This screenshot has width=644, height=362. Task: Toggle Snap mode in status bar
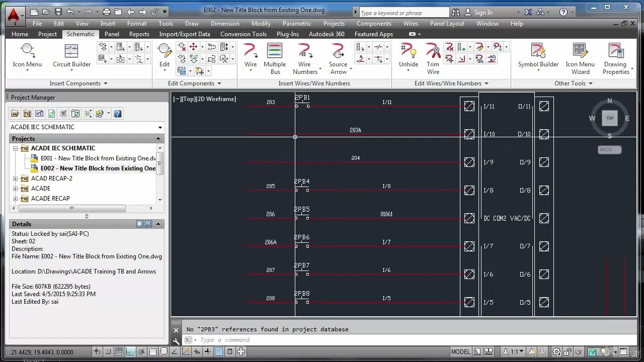click(x=108, y=352)
